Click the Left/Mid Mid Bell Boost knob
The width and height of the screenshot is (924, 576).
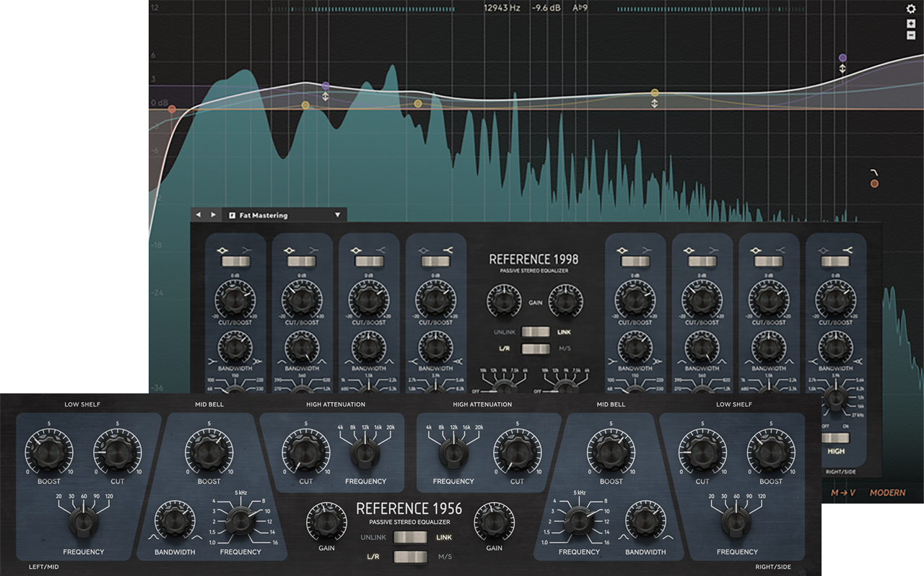tap(209, 452)
